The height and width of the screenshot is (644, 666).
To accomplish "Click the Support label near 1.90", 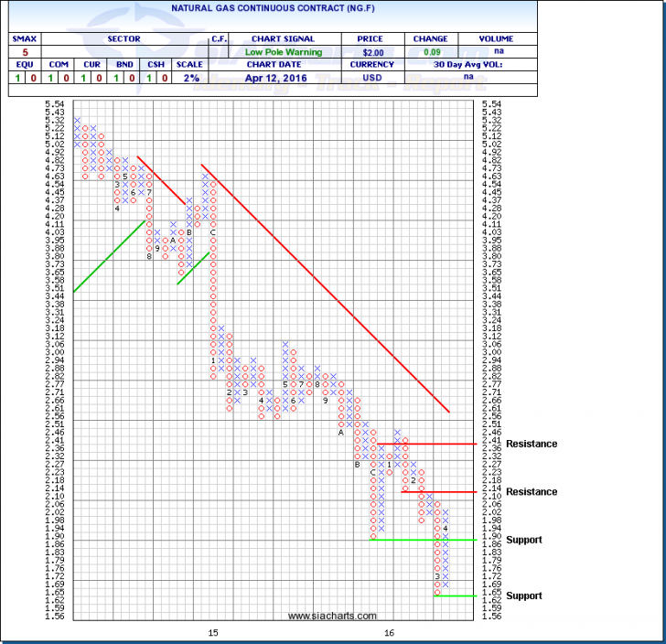I will pos(524,540).
